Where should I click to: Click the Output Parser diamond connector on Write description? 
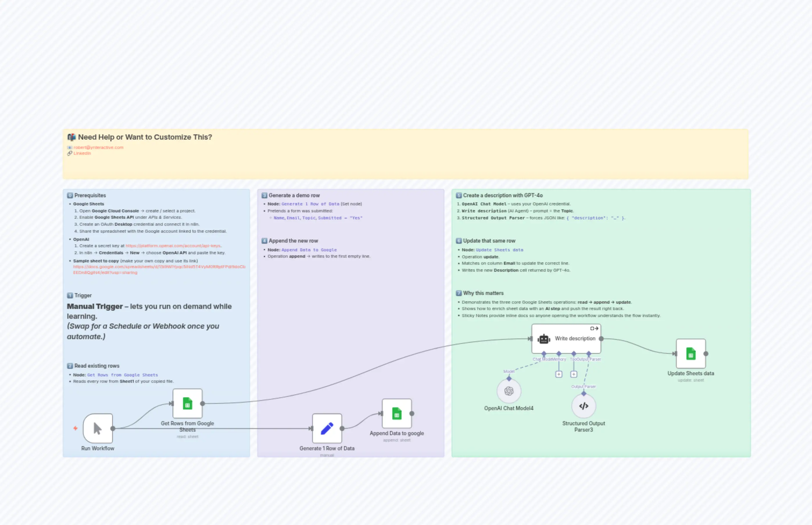pyautogui.click(x=589, y=353)
